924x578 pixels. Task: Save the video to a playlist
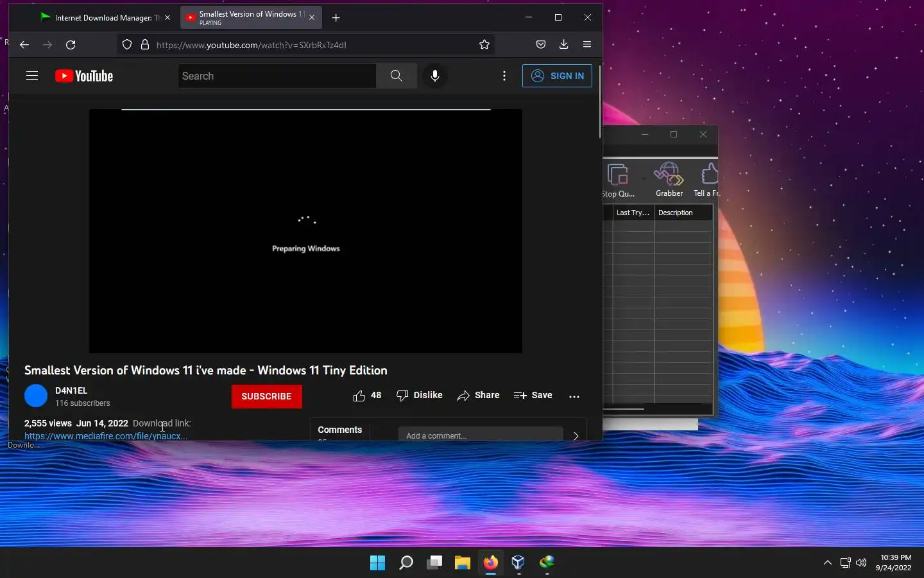coord(533,396)
